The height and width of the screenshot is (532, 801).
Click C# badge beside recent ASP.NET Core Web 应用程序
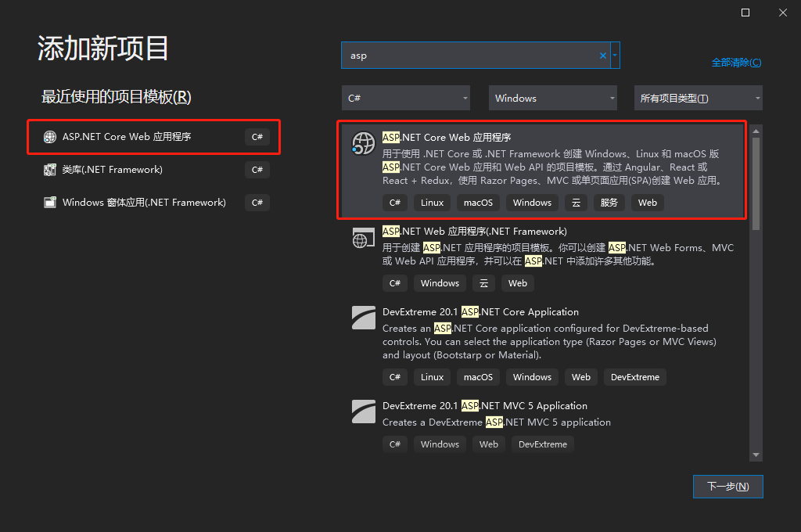pos(257,137)
